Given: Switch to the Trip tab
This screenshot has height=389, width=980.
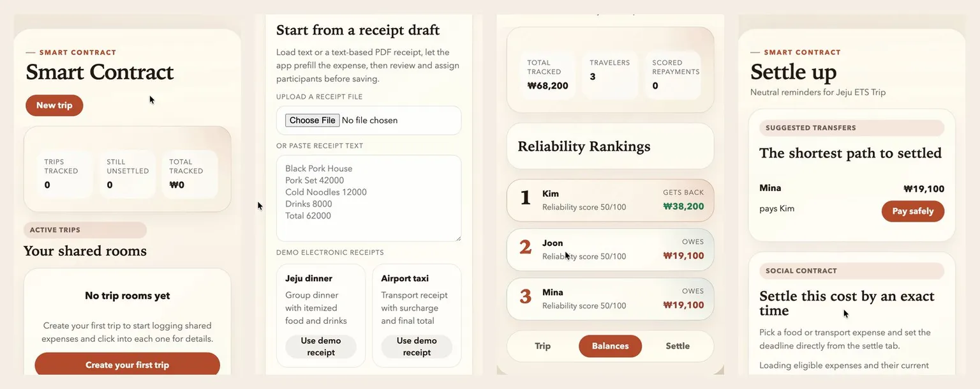Looking at the screenshot, I should [x=543, y=346].
